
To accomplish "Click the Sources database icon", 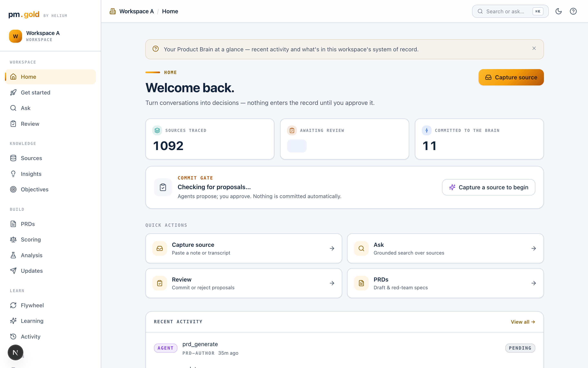I will coord(13,158).
